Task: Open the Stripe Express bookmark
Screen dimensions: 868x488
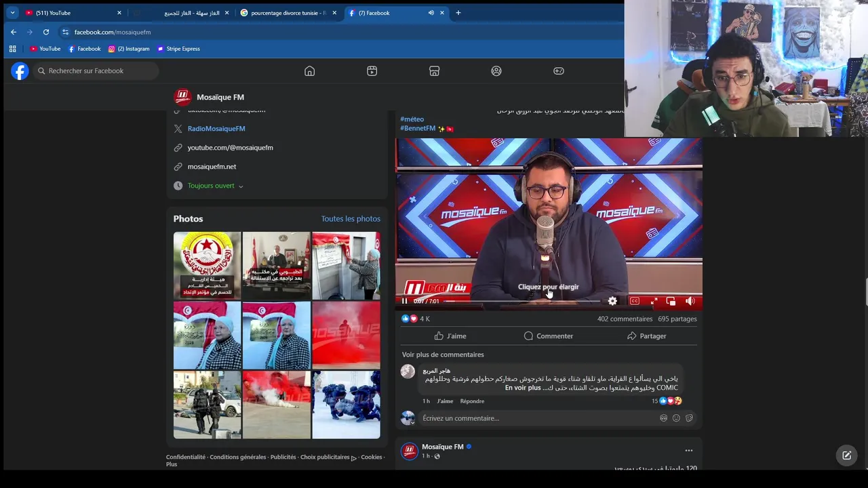Action: [178, 49]
